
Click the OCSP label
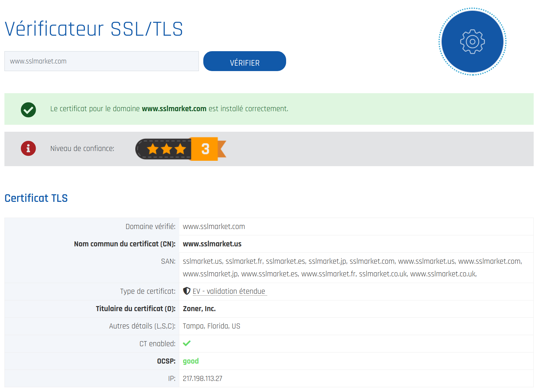[166, 361]
